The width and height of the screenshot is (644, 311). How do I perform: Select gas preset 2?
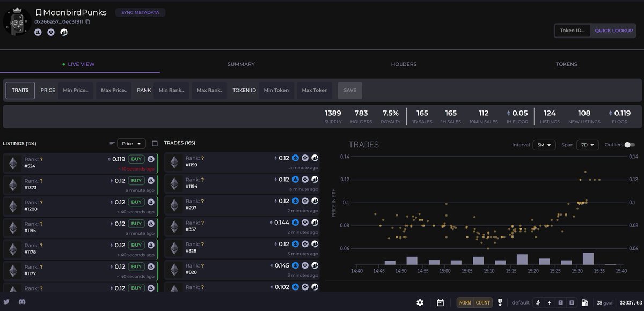pos(572,302)
